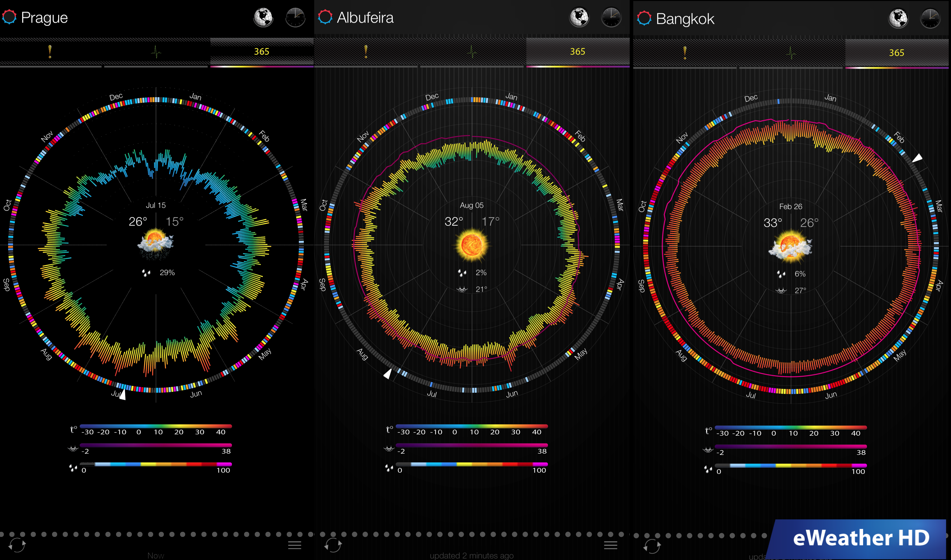Select the Feb date marker on Bangkok ring
Image resolution: width=951 pixels, height=560 pixels.
pos(918,158)
